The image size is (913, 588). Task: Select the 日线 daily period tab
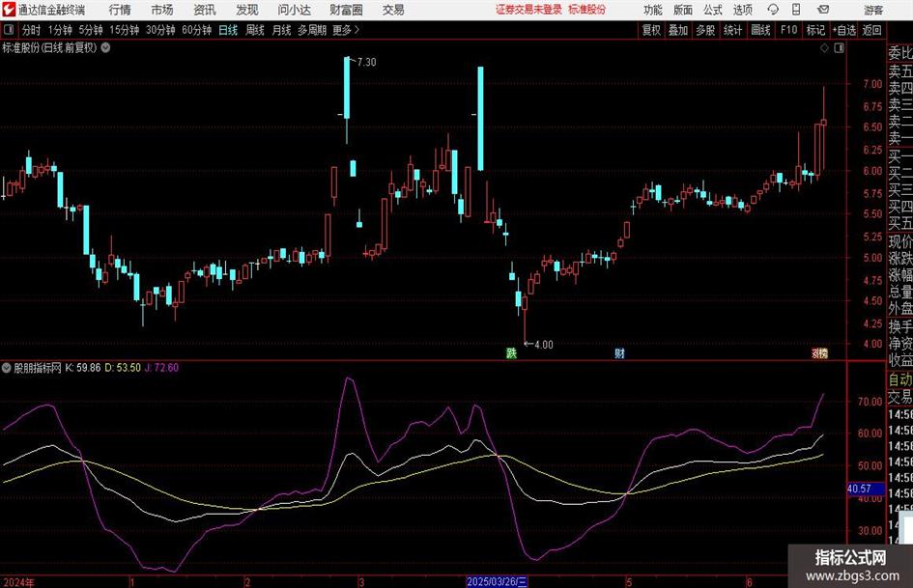pyautogui.click(x=228, y=30)
